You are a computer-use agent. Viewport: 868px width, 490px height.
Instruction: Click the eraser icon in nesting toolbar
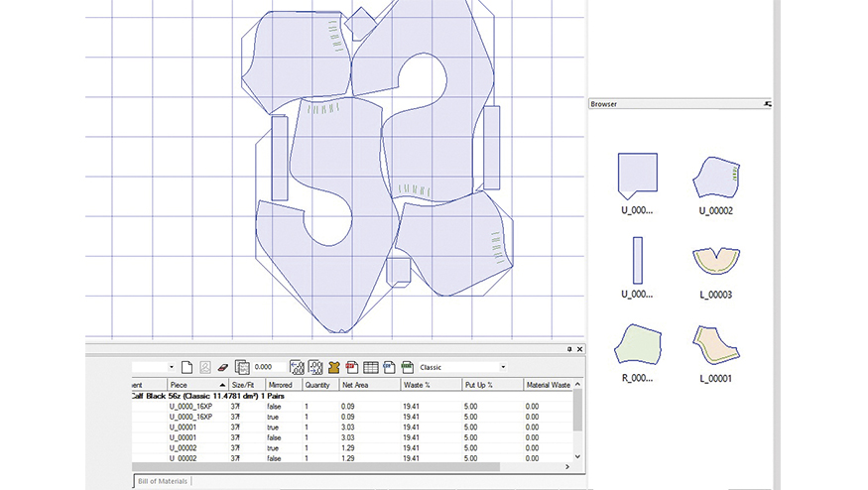coord(223,367)
